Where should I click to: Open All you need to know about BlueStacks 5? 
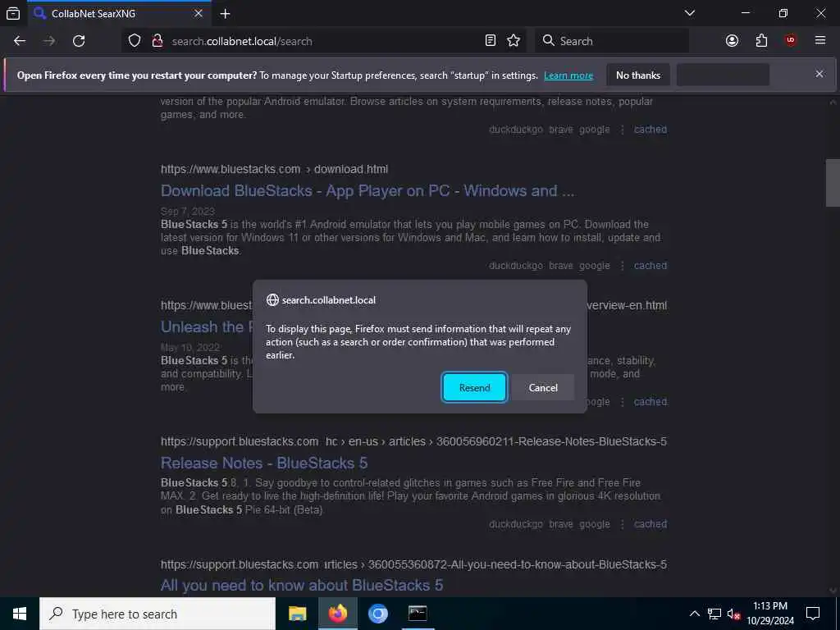(x=302, y=585)
